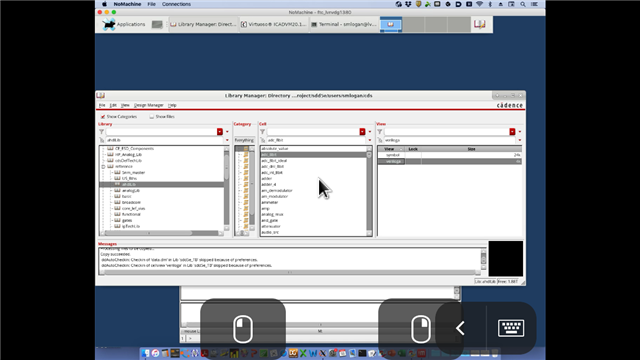
Task: Toggle the Show Categories checkbox
Action: point(103,117)
